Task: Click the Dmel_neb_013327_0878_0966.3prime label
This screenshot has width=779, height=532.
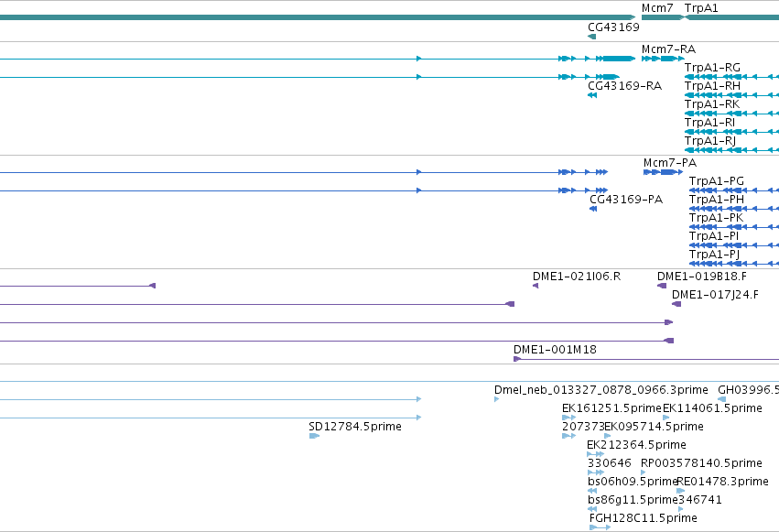Action: tap(601, 390)
